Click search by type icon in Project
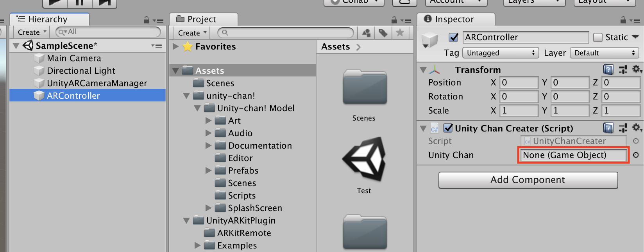 (x=366, y=33)
